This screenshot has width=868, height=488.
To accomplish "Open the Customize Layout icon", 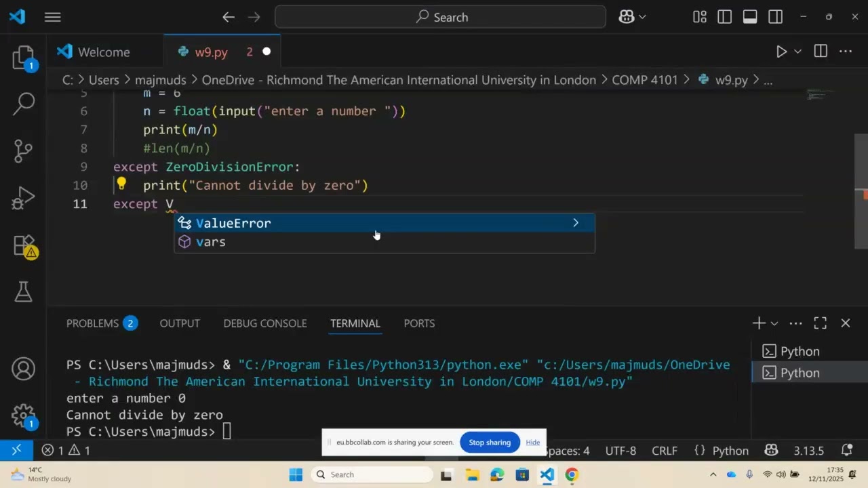I will (x=700, y=17).
